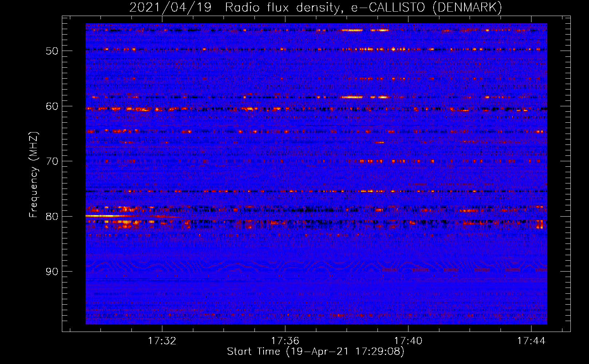Click the 'Start Time (19-Apr-21 17:29:08)' label
Screen dimensions: 589x364
click(x=316, y=352)
